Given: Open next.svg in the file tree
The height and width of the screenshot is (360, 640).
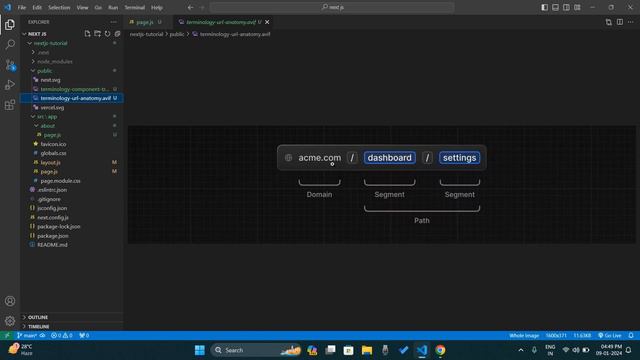Looking at the screenshot, I should tap(50, 80).
